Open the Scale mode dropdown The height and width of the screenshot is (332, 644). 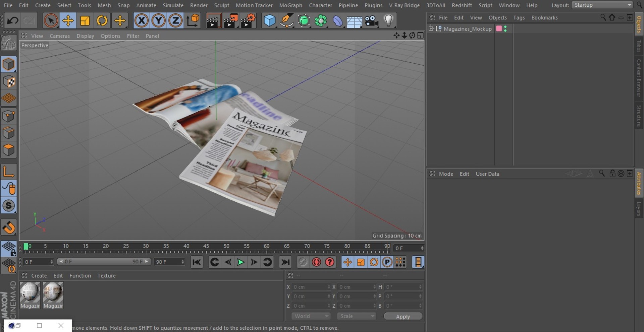[357, 316]
